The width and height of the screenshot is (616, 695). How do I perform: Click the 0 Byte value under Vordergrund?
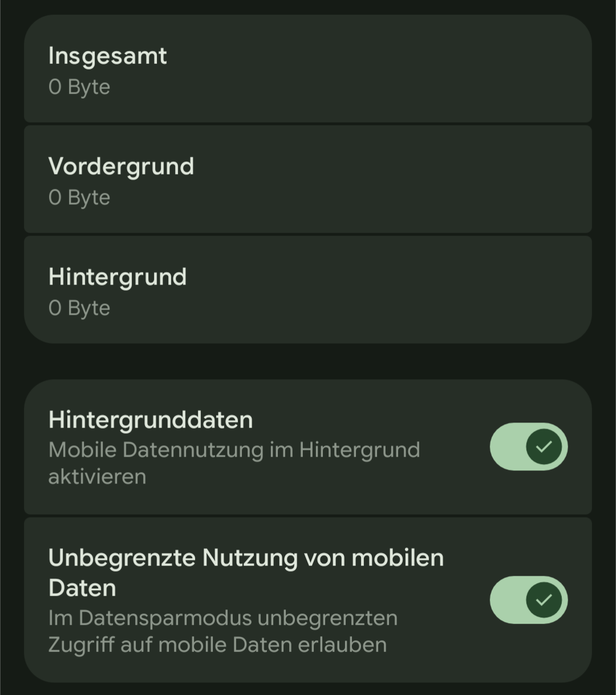coord(79,198)
